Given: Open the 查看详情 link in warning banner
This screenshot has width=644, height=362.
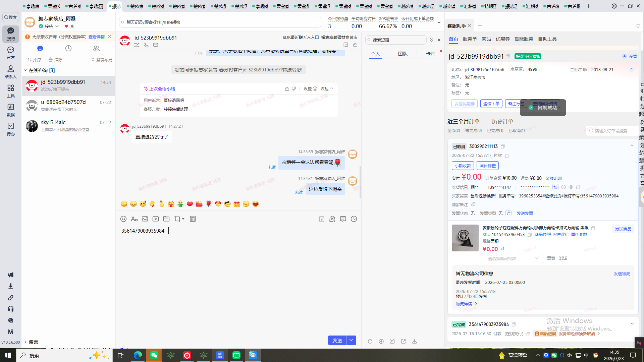Looking at the screenshot, I should (97, 37).
